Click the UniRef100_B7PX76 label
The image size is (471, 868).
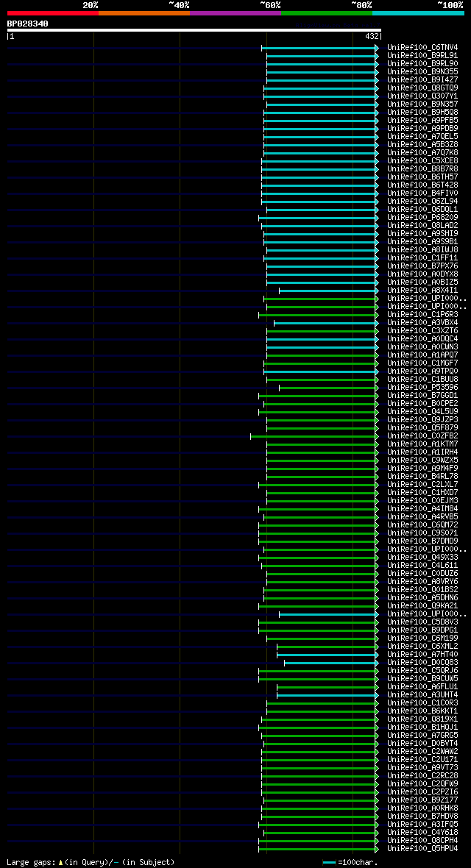point(422,266)
